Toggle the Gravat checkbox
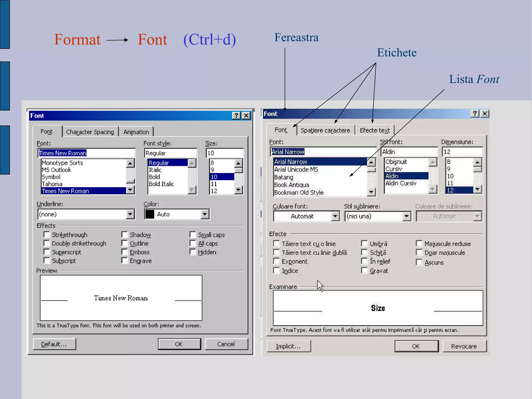 click(364, 270)
